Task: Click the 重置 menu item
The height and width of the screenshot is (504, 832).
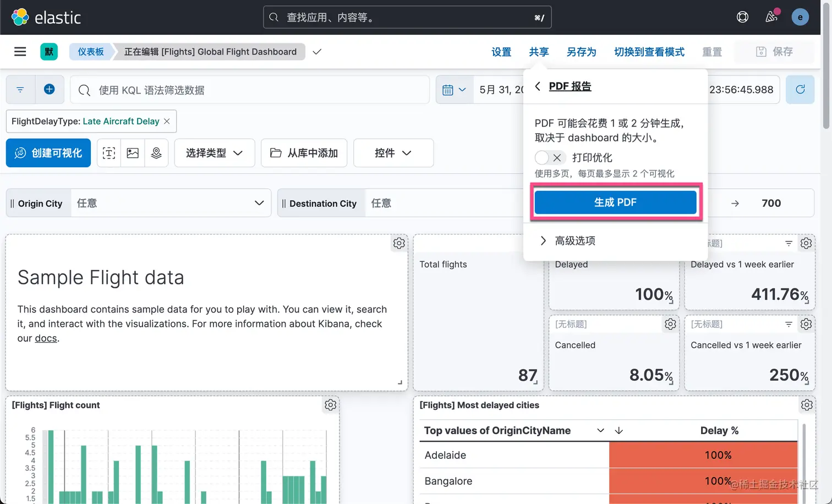Action: pos(712,52)
